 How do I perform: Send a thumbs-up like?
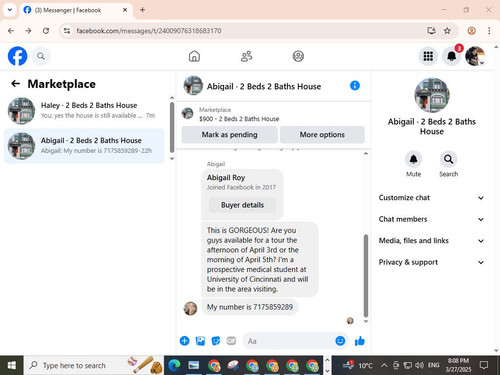360,341
